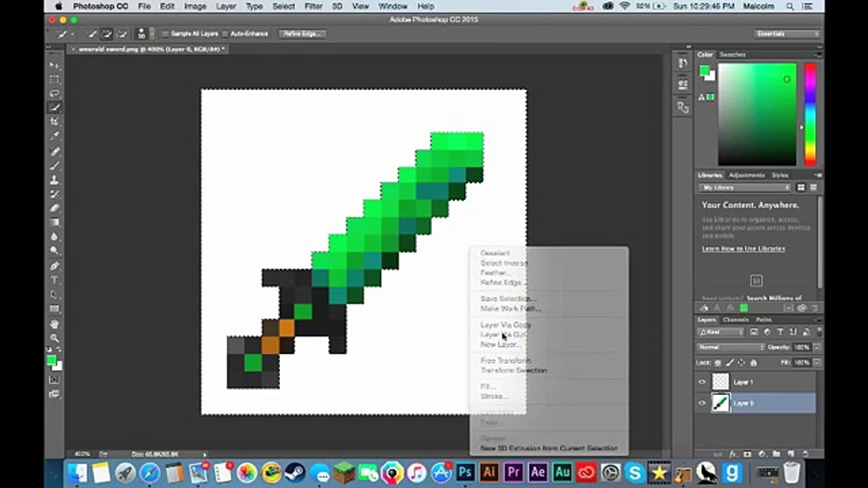This screenshot has width=868, height=488.
Task: Toggle the Add to selection mode in options bar
Action: tap(107, 34)
